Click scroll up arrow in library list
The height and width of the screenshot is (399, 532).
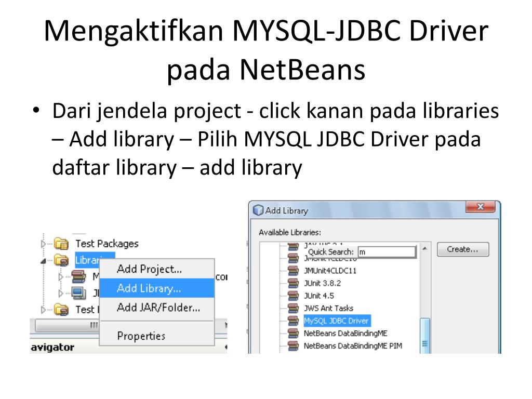[424, 249]
